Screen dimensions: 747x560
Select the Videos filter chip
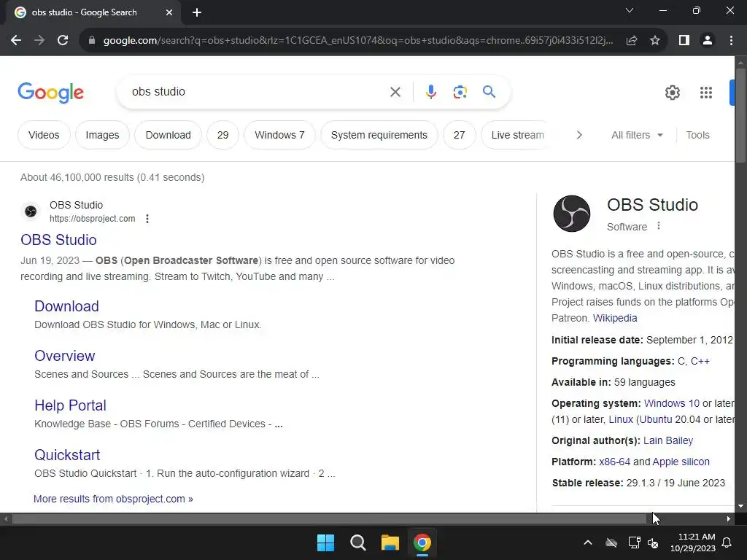click(x=44, y=135)
